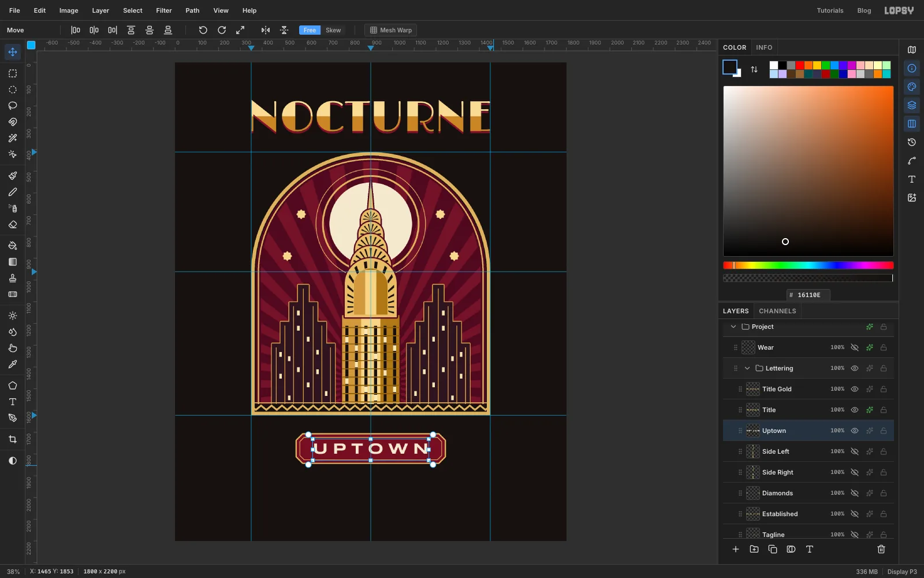This screenshot has height=578, width=924.
Task: Activate the Paint Bucket tool
Action: [13, 246]
